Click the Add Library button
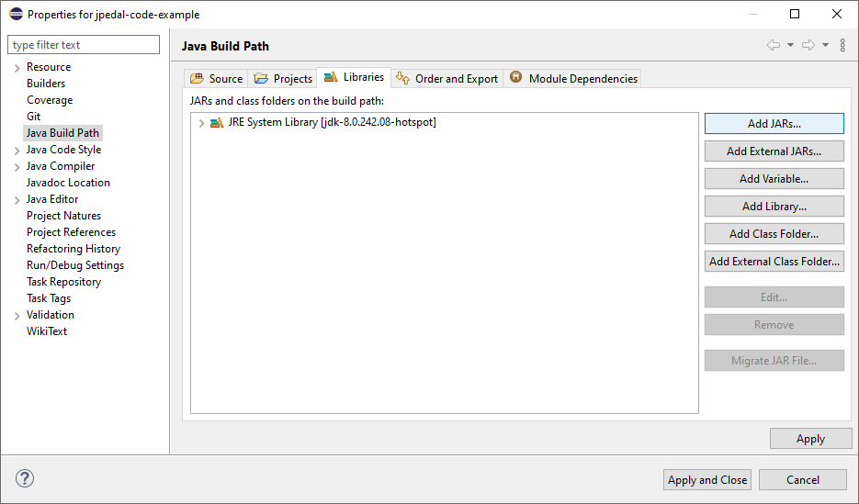 (x=774, y=207)
